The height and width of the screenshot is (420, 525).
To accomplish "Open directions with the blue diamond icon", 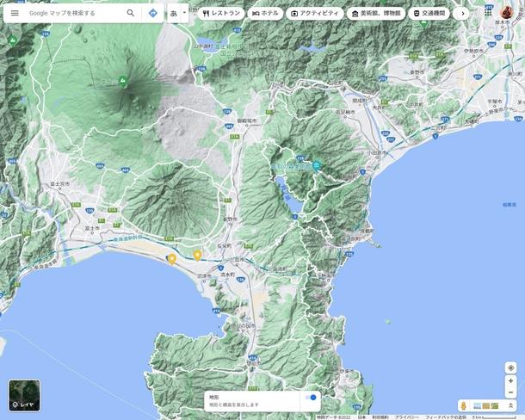I will [x=153, y=13].
